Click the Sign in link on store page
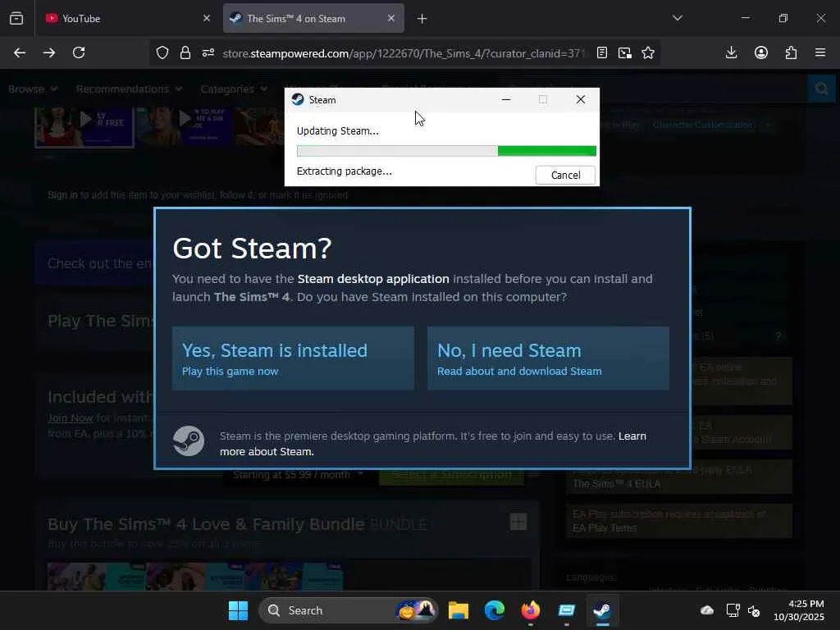 pyautogui.click(x=62, y=195)
